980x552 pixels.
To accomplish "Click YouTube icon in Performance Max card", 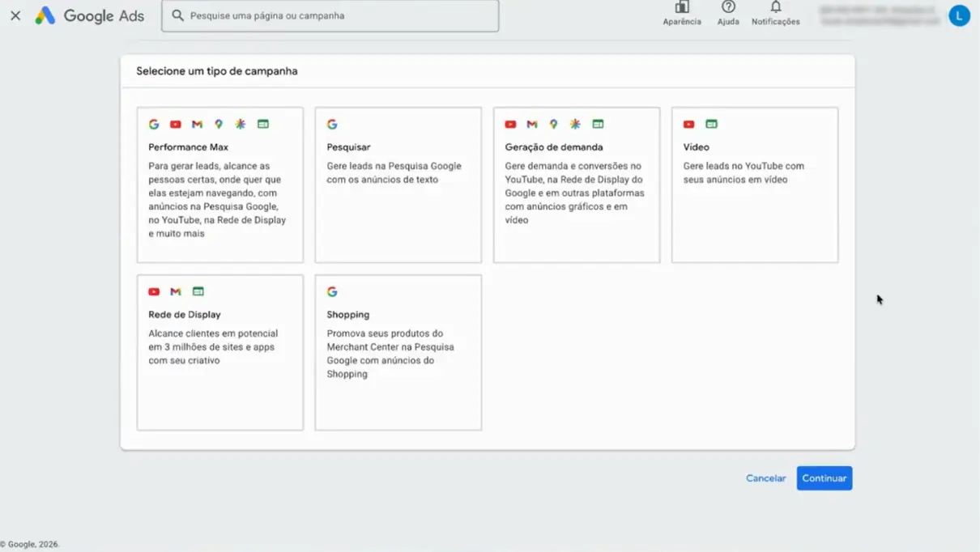I will [176, 124].
